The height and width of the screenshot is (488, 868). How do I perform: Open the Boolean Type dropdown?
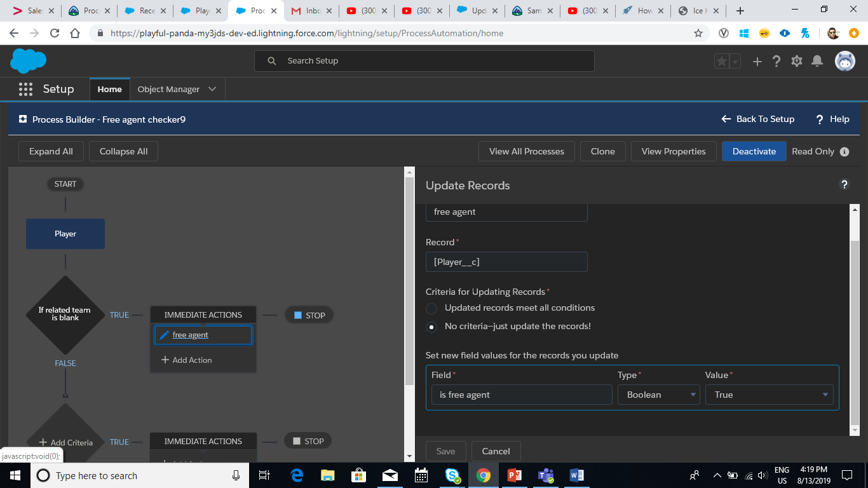point(659,395)
